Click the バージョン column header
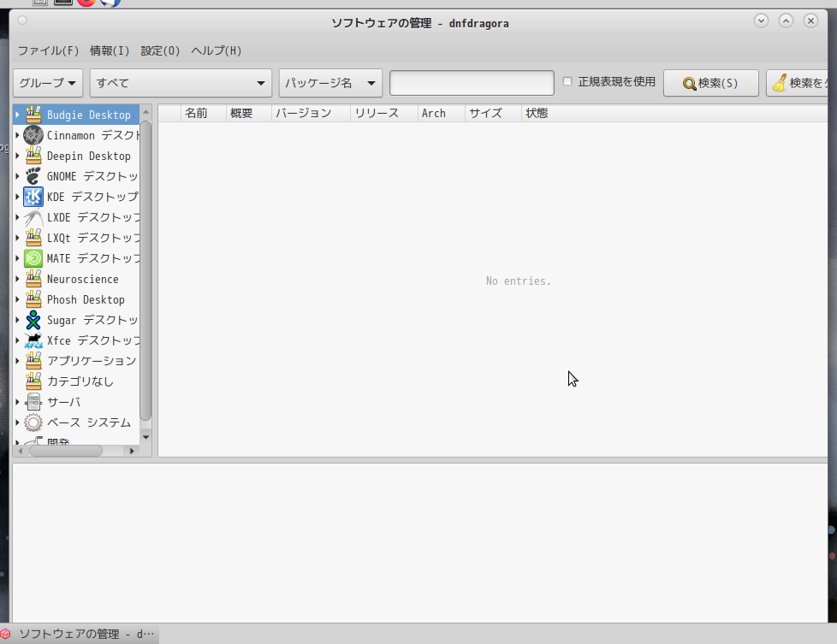Screen dimensions: 837x644 [311, 113]
